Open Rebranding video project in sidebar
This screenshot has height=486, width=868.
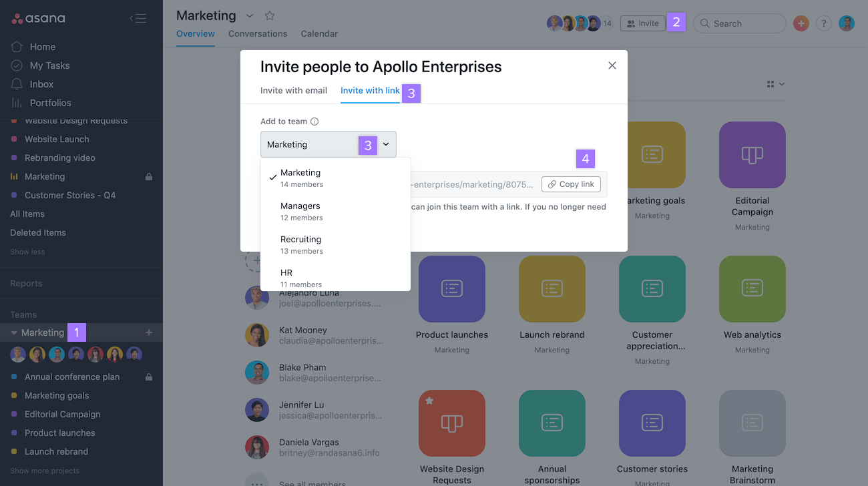(x=60, y=158)
